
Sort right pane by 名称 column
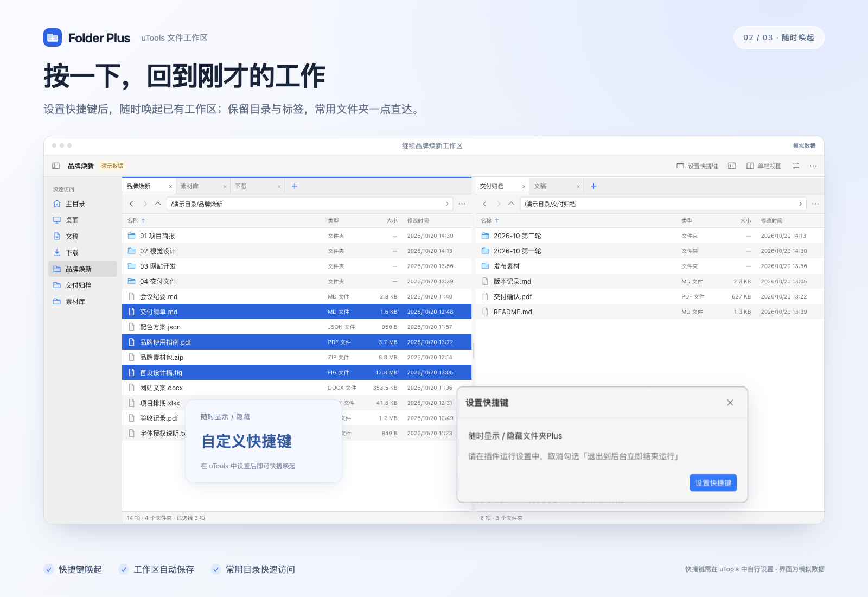pos(490,221)
